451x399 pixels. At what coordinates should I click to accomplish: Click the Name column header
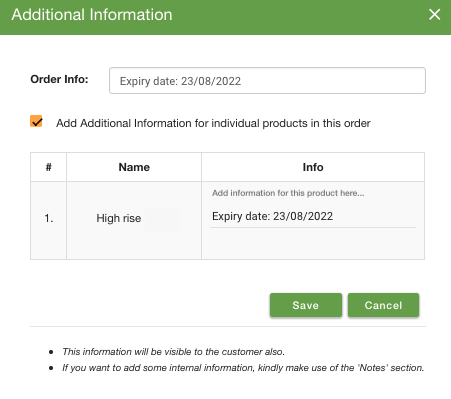tap(134, 167)
